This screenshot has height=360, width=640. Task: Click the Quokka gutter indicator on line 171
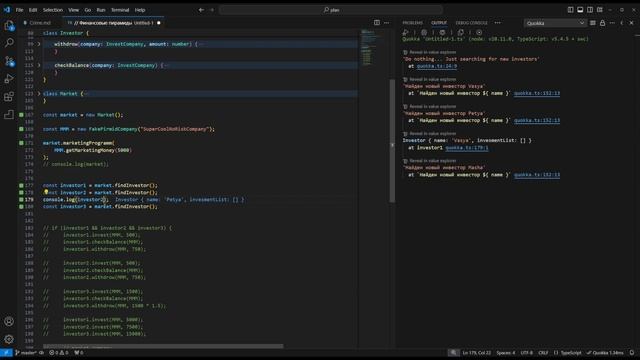click(21, 143)
